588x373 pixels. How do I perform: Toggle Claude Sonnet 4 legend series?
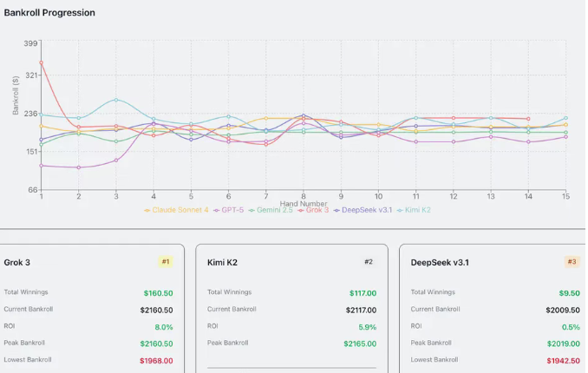coord(176,210)
